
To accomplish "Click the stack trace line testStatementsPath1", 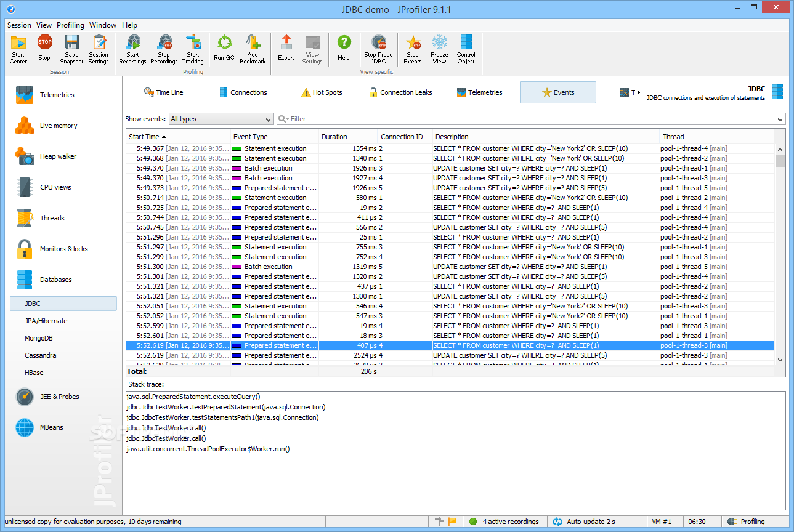I will 222,417.
